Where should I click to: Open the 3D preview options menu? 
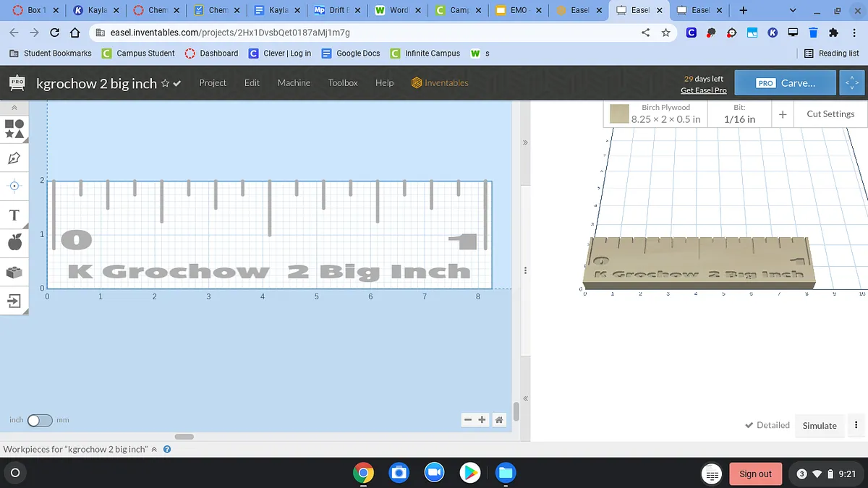coord(856,425)
